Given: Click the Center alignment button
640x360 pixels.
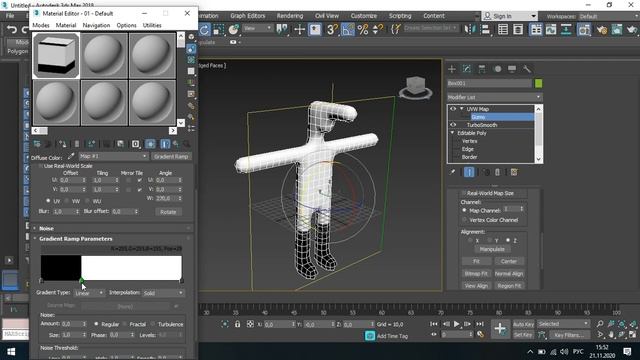Looking at the screenshot, I should (x=509, y=261).
